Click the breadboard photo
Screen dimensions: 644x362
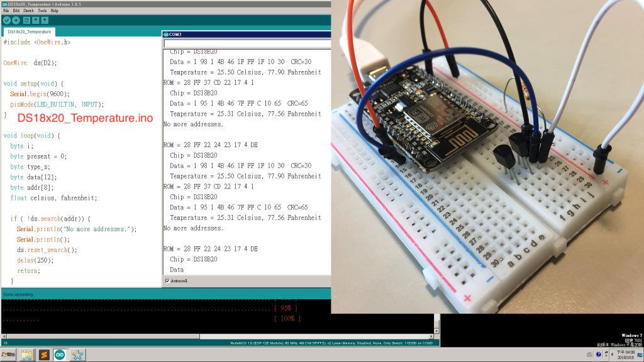click(487, 156)
